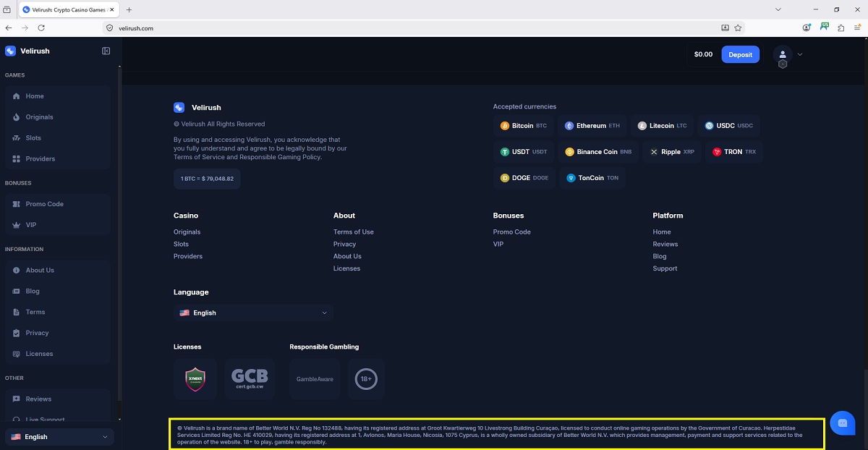Image resolution: width=868 pixels, height=450 pixels.
Task: Open Slots in the sidebar
Action: coord(58,138)
